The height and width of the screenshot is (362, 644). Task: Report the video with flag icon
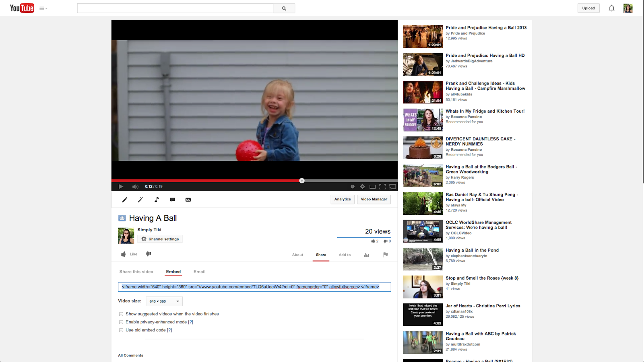385,254
